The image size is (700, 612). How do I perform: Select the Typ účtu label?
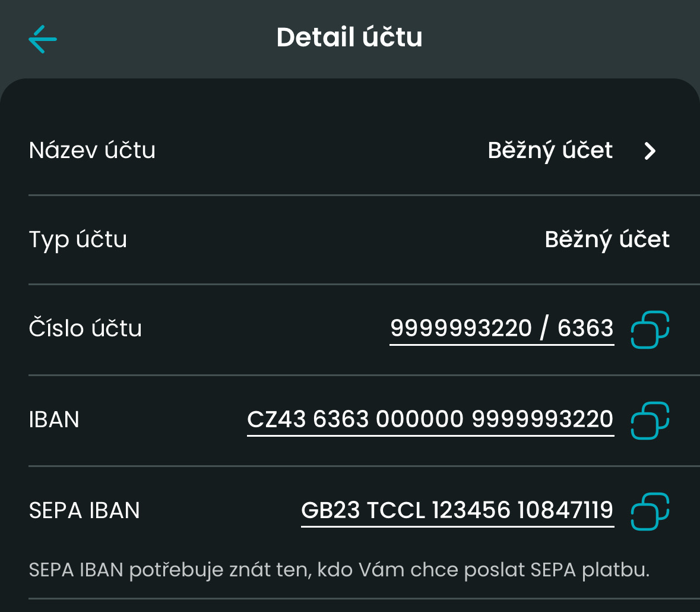78,240
